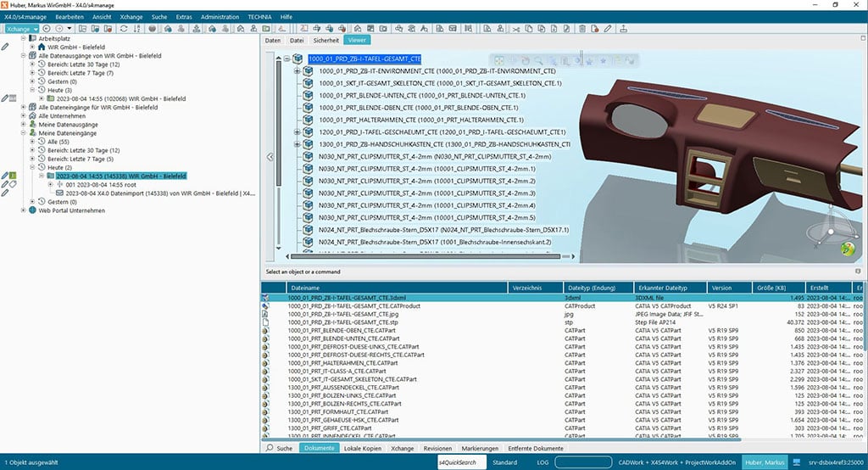
Task: Select the tree entry 001 2023-08-04 14:55 root
Action: [101, 185]
